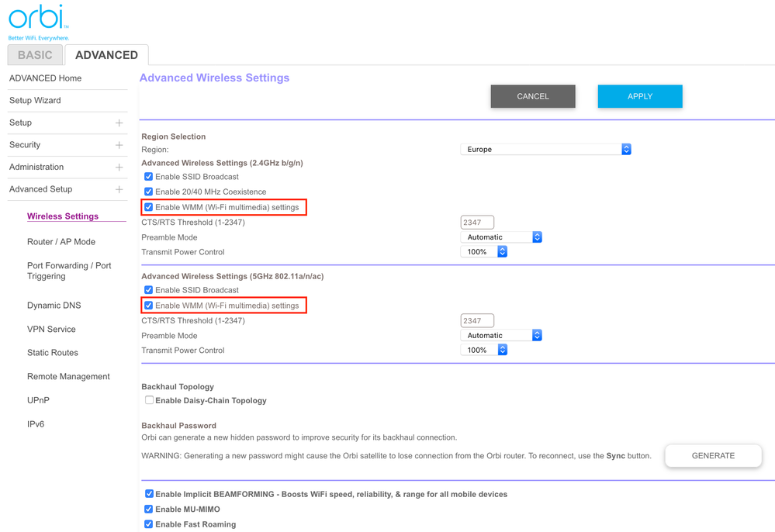This screenshot has height=532, width=775.
Task: Click 2.4GHz CTS/RTS Threshold input field
Action: pos(477,223)
